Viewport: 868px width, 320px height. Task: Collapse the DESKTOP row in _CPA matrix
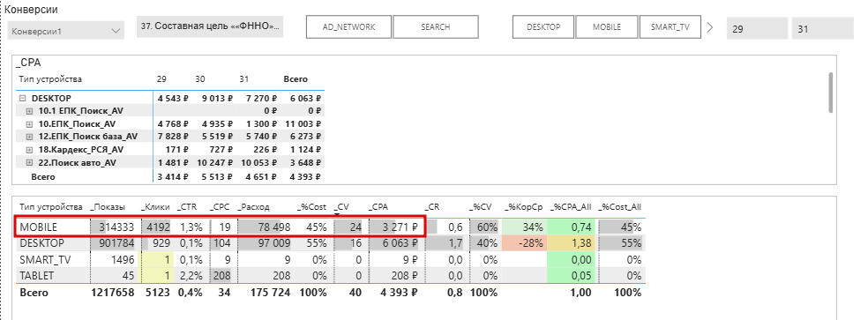(x=23, y=98)
